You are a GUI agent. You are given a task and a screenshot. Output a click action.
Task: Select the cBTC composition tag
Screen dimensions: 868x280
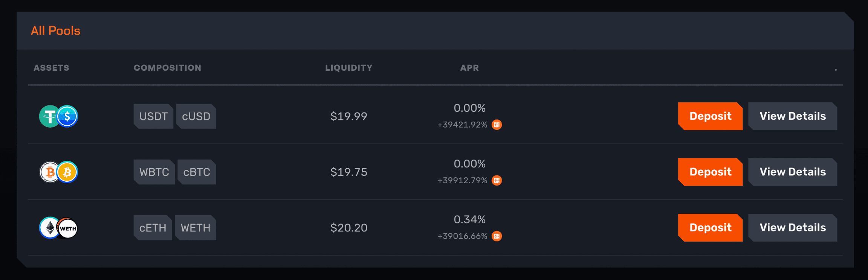point(197,172)
